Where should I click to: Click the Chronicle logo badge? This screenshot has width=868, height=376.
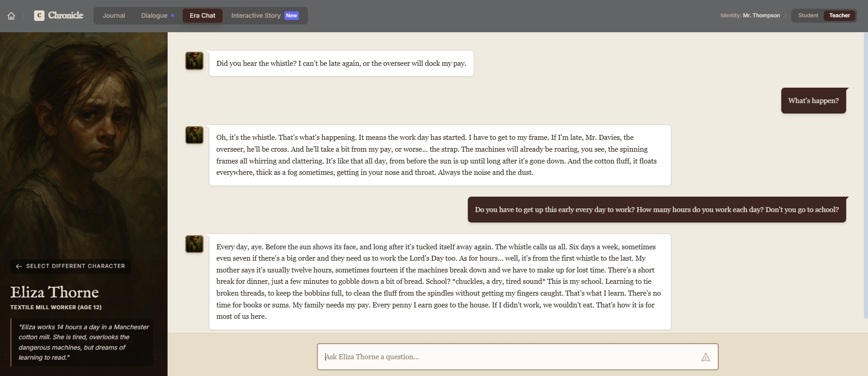point(39,15)
